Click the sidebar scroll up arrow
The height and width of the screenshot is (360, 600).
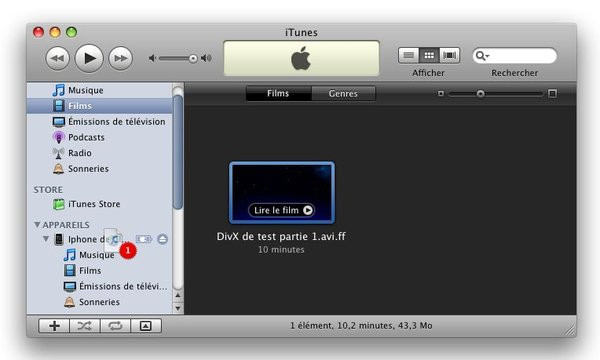(178, 295)
